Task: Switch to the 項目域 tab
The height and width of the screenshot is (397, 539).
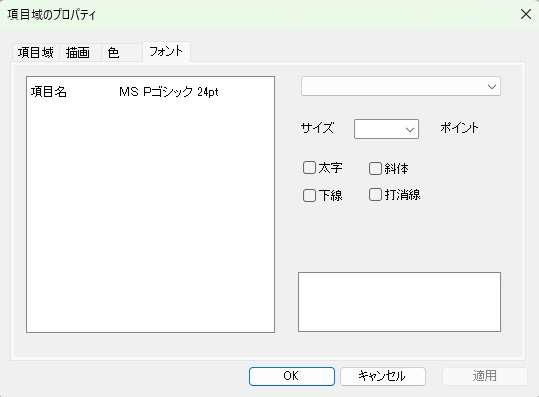Action: pyautogui.click(x=36, y=53)
